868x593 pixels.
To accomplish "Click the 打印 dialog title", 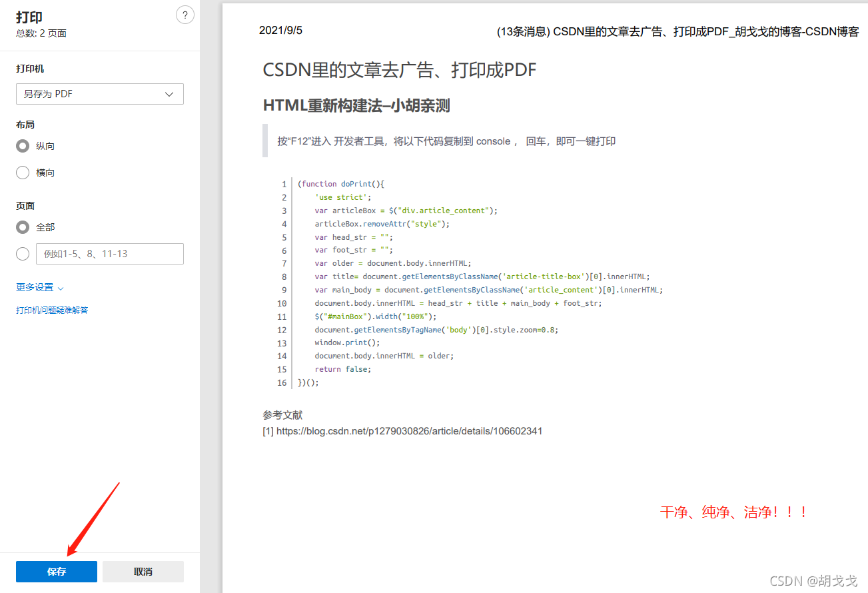I will 29,17.
